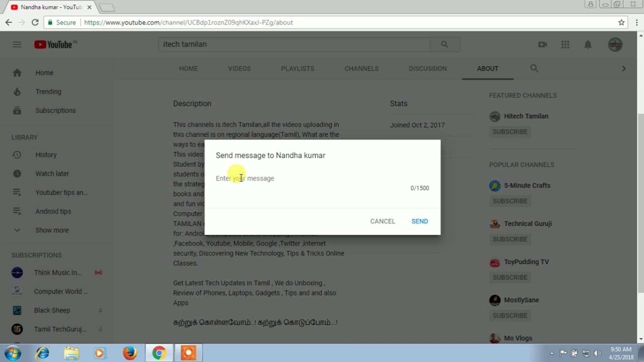Click inside Enter your message field
644x362 pixels.
[302, 178]
